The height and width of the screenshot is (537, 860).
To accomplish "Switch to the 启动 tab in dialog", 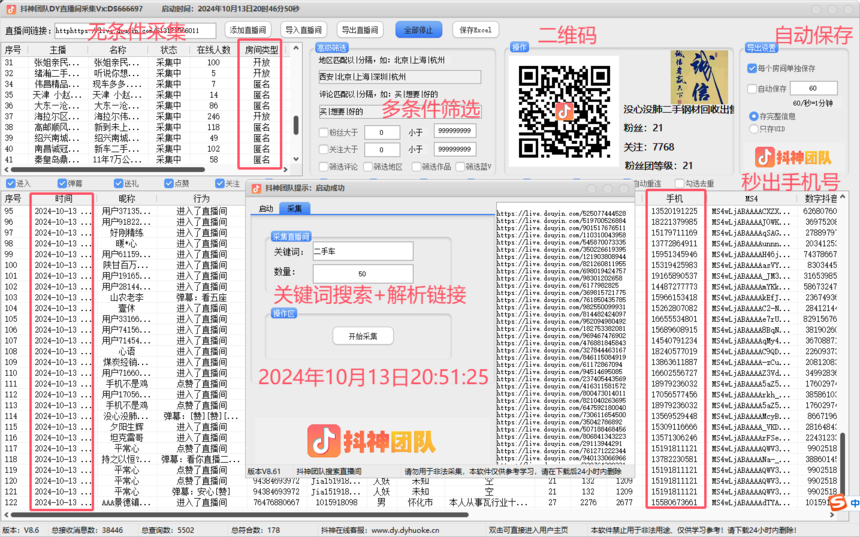I will 265,208.
